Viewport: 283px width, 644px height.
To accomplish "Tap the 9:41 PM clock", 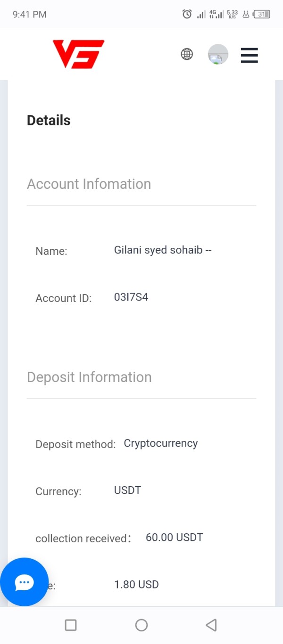I will pyautogui.click(x=30, y=15).
